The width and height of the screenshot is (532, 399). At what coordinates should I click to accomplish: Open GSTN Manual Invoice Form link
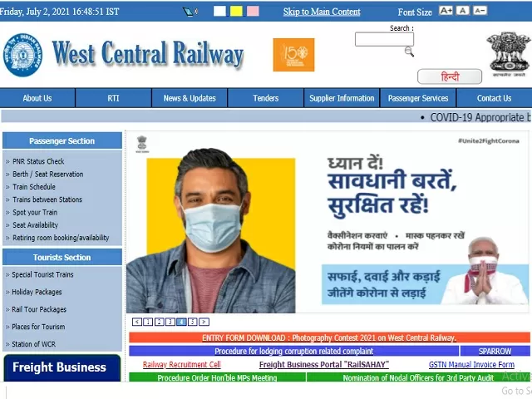pyautogui.click(x=471, y=365)
